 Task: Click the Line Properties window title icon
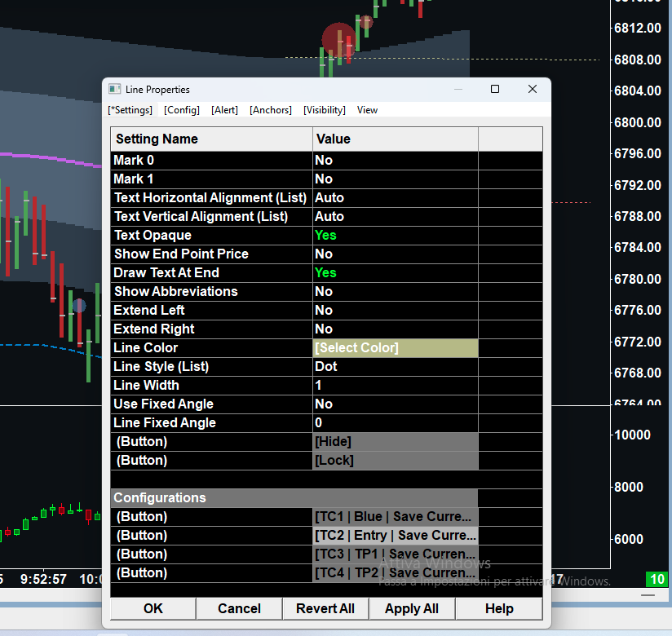point(114,89)
